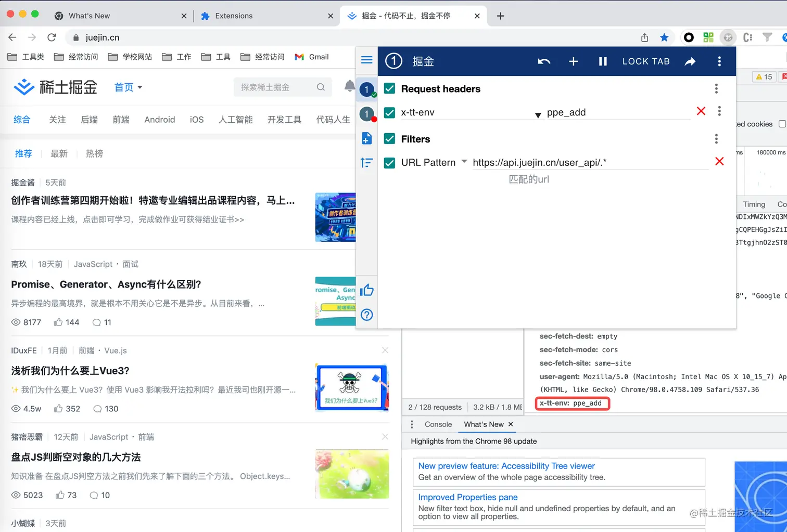The height and width of the screenshot is (532, 787).
Task: Disable the URL Pattern filter checkbox
Action: 389,163
